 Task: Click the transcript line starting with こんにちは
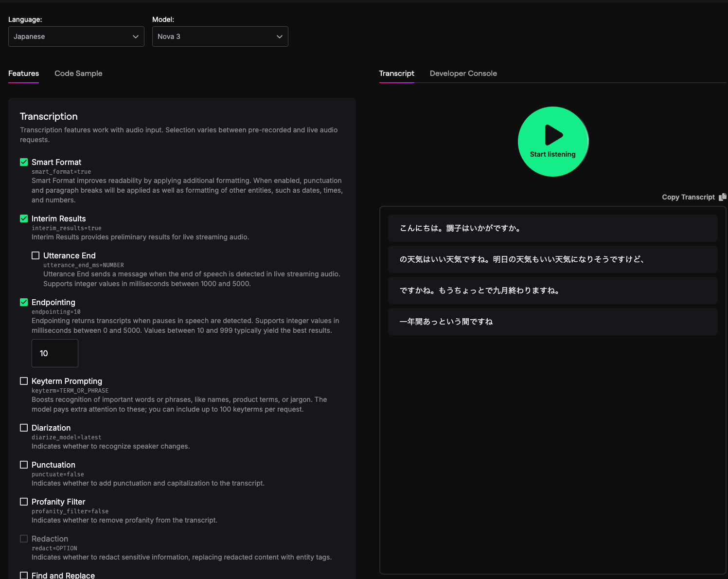(553, 228)
